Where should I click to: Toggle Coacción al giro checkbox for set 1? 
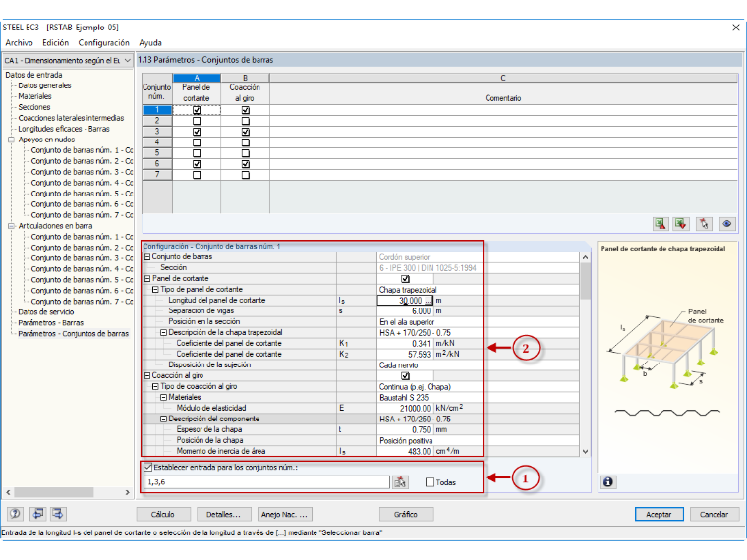tap(246, 110)
